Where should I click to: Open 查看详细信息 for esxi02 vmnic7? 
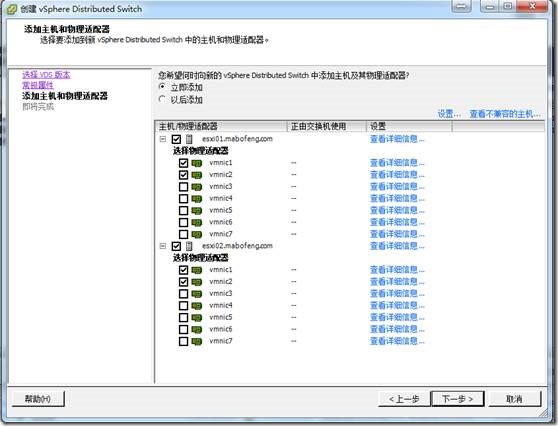(x=397, y=341)
